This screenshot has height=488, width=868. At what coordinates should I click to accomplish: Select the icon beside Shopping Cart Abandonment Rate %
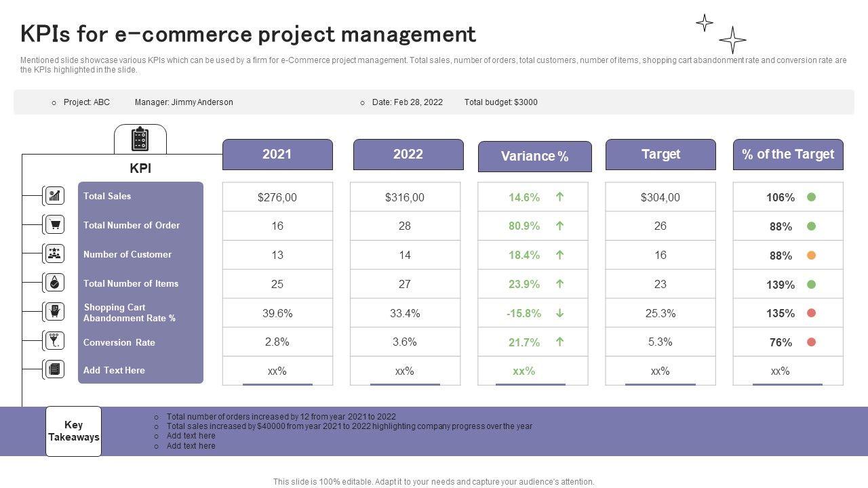coord(54,312)
